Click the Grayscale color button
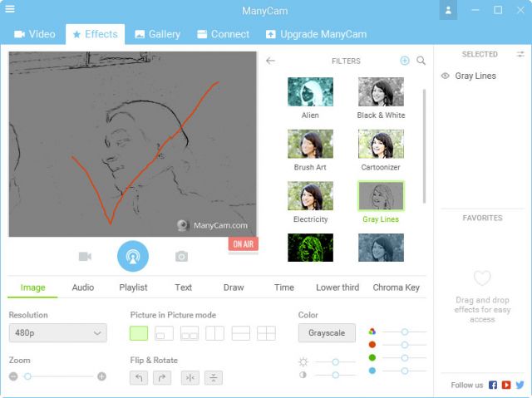The width and height of the screenshot is (532, 398). [327, 333]
